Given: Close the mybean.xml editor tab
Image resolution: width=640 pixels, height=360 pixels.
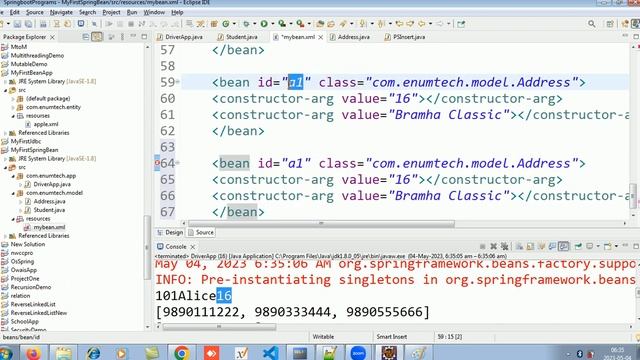Looking at the screenshot, I should [321, 37].
